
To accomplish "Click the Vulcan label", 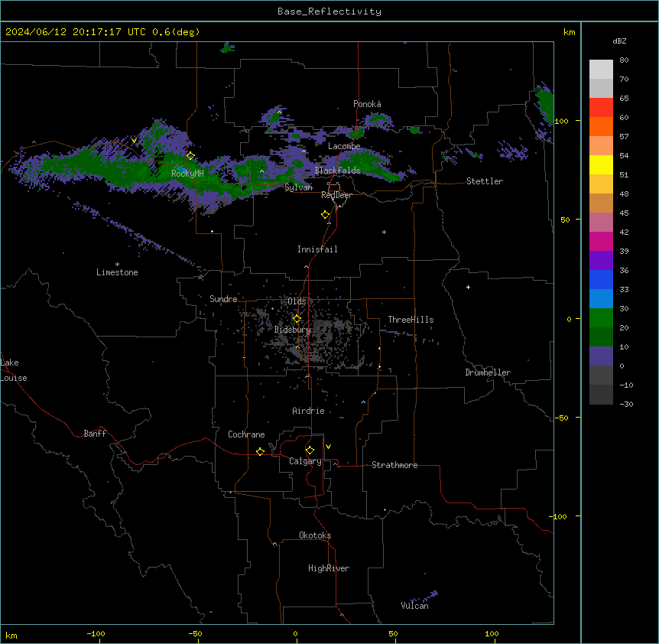I will coord(414,606).
